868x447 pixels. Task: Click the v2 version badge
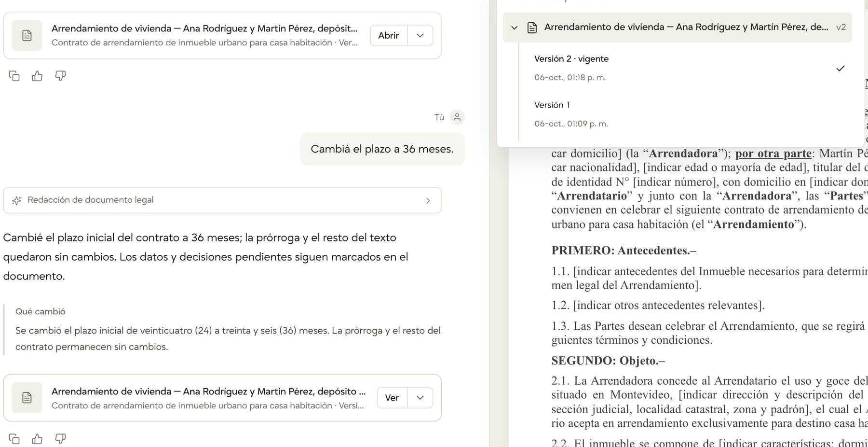pos(841,27)
